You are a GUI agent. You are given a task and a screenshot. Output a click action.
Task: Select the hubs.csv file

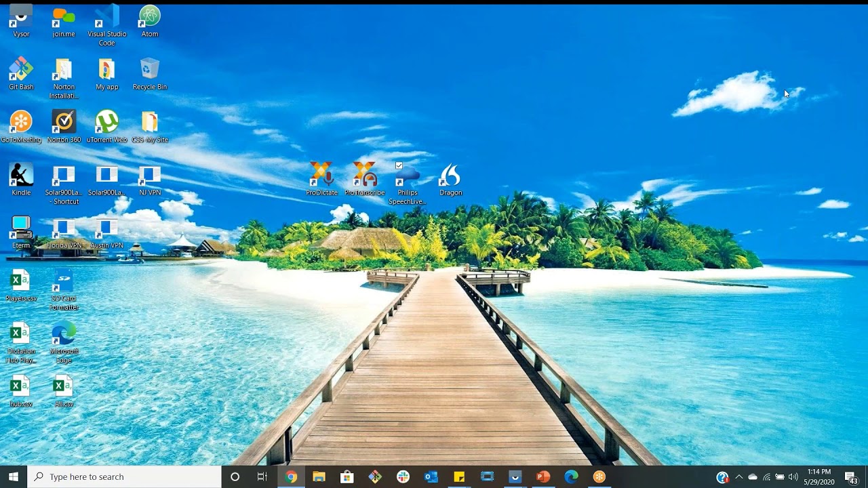click(x=21, y=392)
